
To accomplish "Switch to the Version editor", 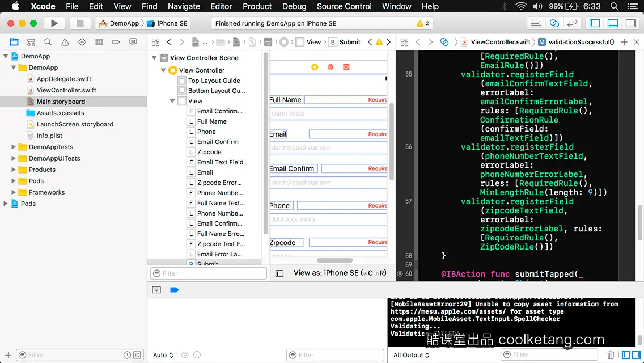I will coord(572,23).
